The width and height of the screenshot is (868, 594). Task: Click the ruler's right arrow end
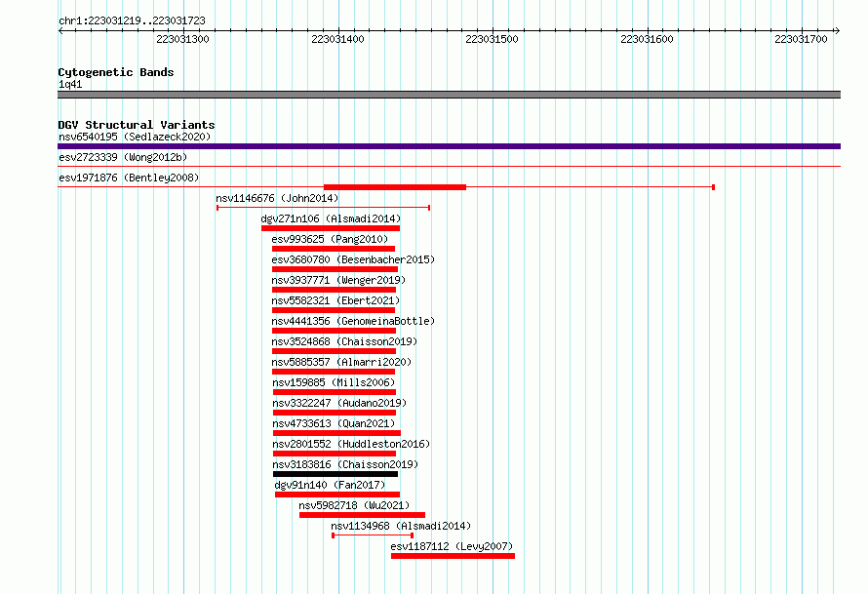838,31
